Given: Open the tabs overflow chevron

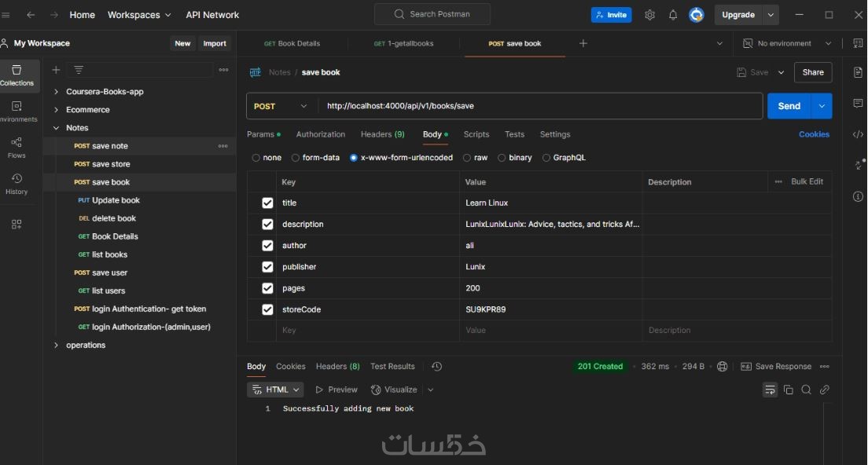Looking at the screenshot, I should [719, 43].
